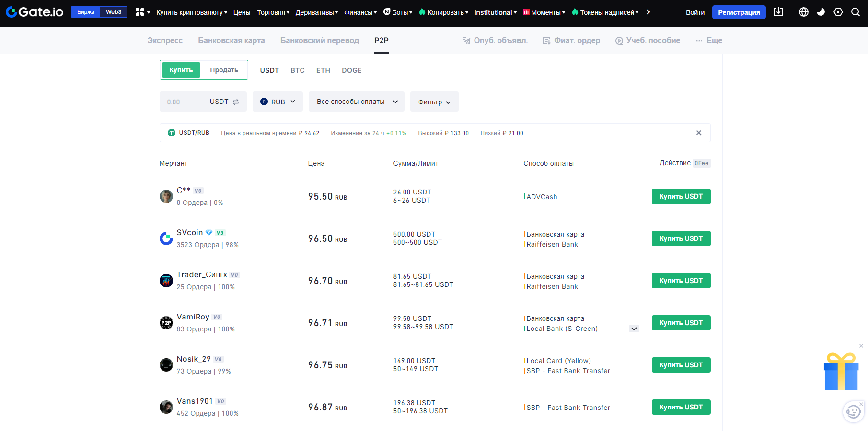The image size is (868, 431).
Task: Click the download app icon in header
Action: pyautogui.click(x=778, y=12)
